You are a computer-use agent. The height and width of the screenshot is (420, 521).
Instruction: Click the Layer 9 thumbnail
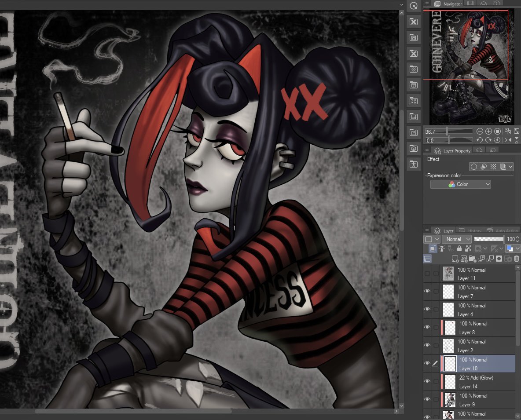pos(450,400)
